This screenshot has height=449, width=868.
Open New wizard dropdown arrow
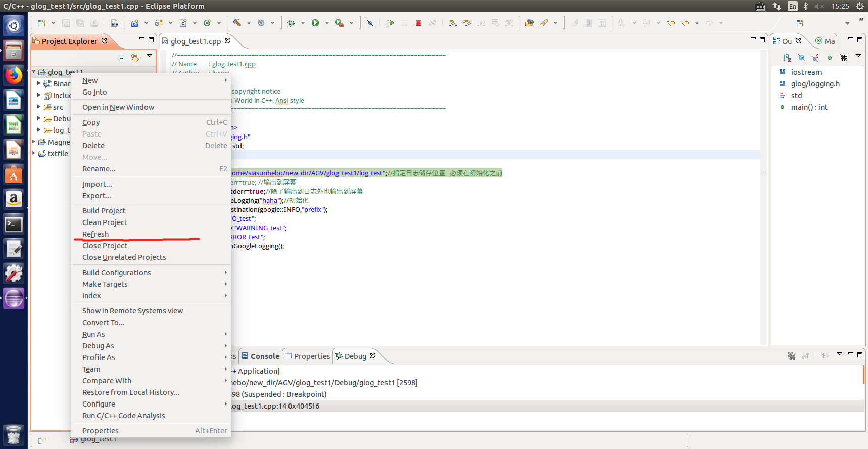pyautogui.click(x=53, y=23)
